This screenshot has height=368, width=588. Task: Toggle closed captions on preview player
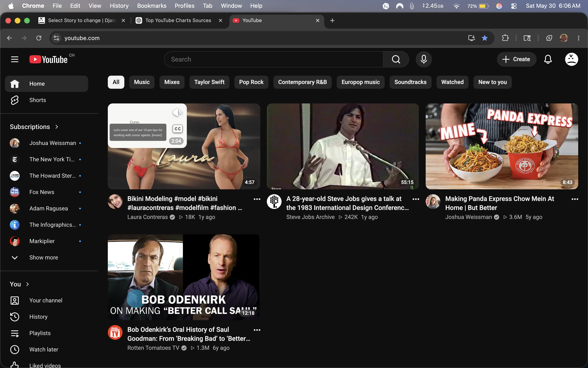click(178, 129)
